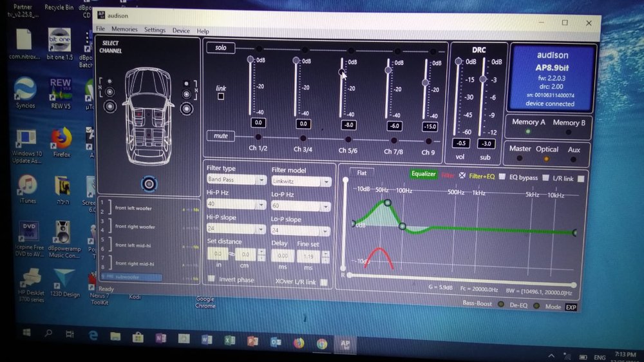Image resolution: width=644 pixels, height=362 pixels.
Task: Open dBpoweramp Music Converter desktop icon
Action: click(x=64, y=239)
